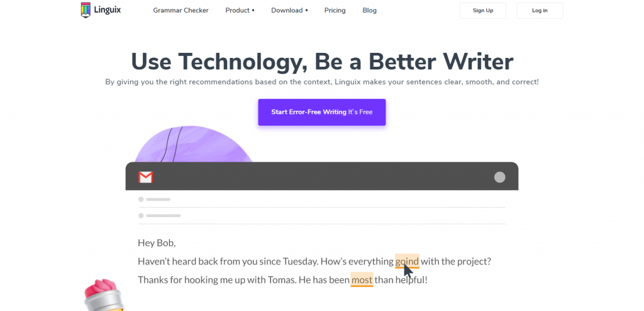
Task: Click the highlighted word 'most'
Action: coord(362,280)
